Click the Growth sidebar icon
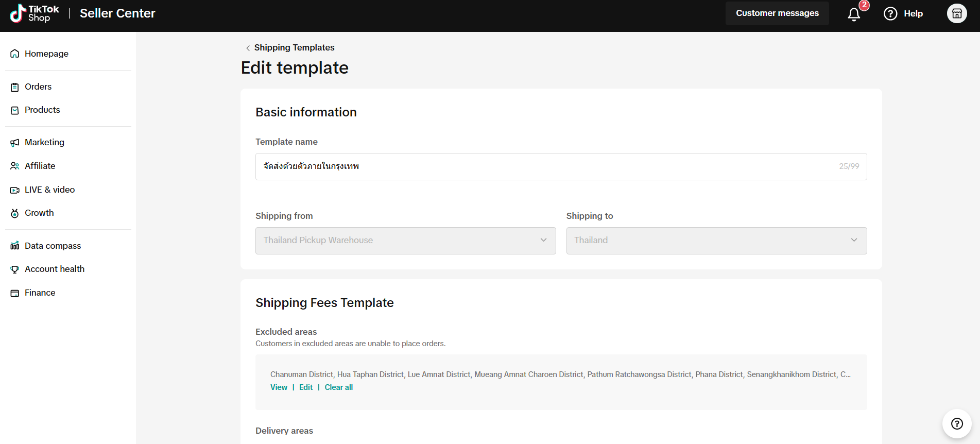 pos(15,213)
